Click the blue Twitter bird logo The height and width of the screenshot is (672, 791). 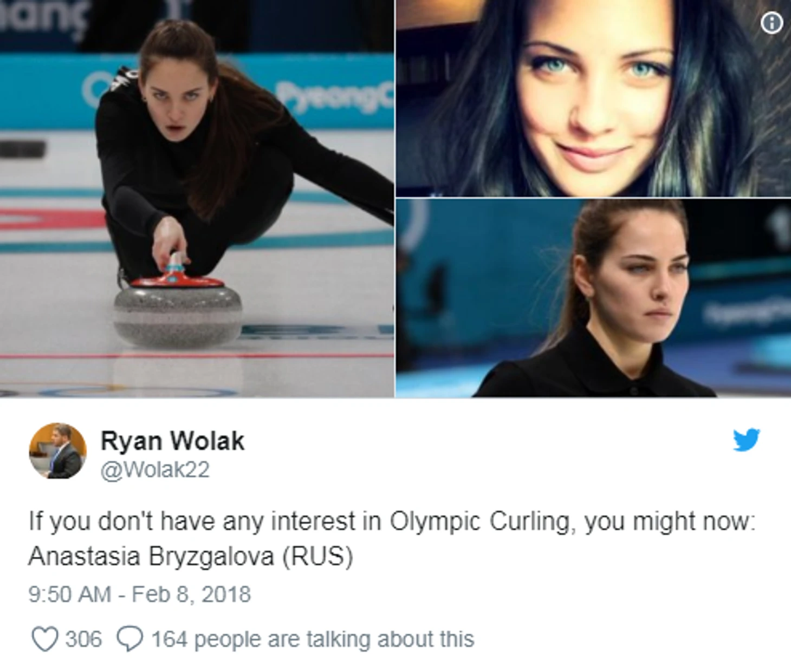[x=746, y=440]
